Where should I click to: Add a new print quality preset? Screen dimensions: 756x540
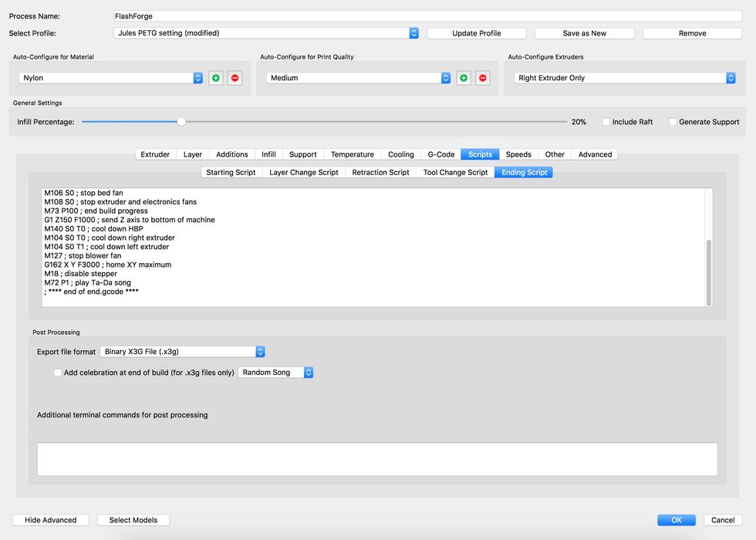click(464, 78)
